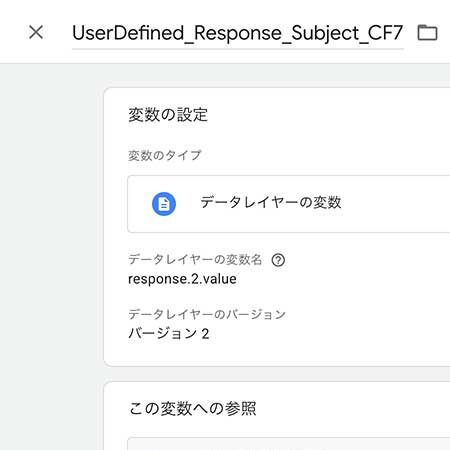This screenshot has height=450, width=450.
Task: Click the バージョン 2 value
Action: click(x=169, y=334)
